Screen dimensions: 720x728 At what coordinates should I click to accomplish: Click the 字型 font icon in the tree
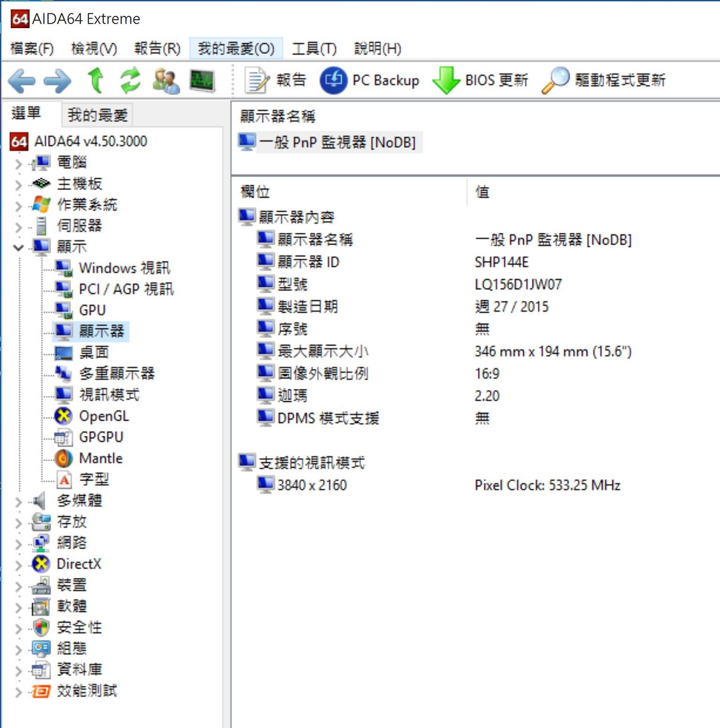tap(65, 480)
